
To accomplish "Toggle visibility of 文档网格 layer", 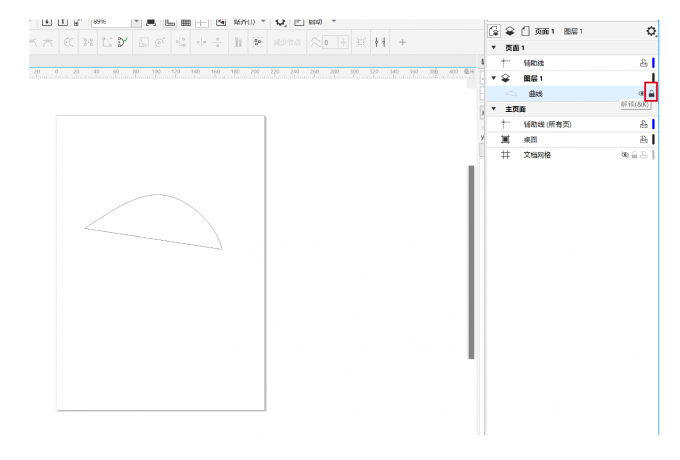I will click(625, 155).
